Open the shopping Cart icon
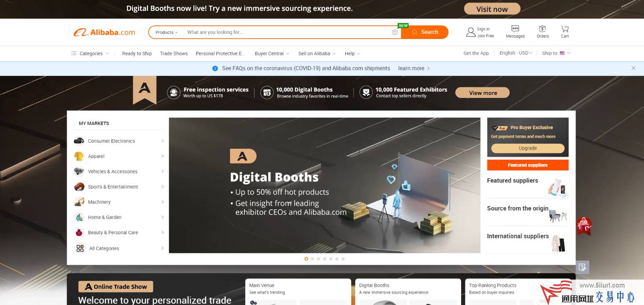Image resolution: width=644 pixels, height=305 pixels. point(565,29)
